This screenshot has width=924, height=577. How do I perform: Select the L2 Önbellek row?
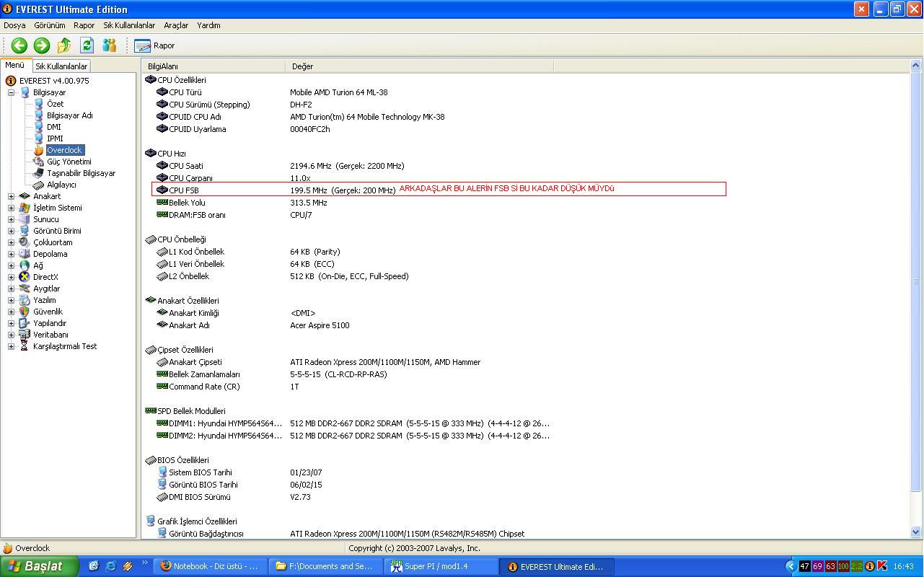(x=353, y=276)
